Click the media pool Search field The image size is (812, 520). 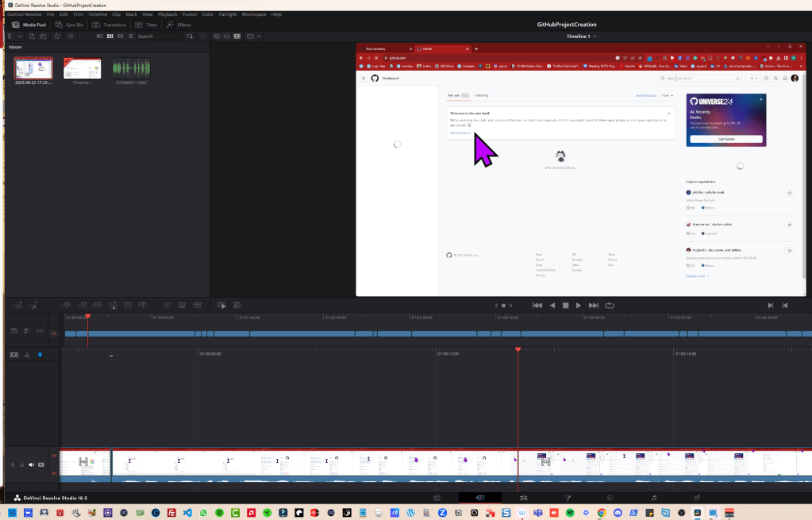[x=160, y=37]
